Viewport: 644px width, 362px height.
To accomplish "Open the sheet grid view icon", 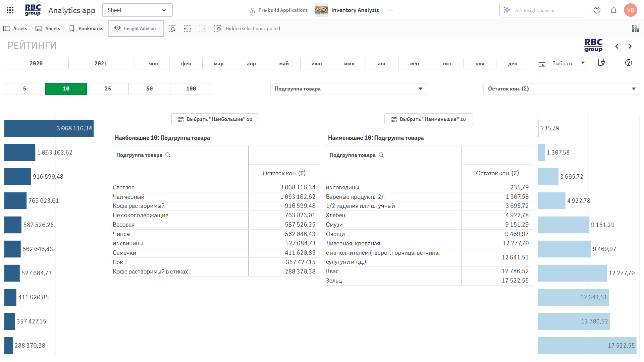I will (x=635, y=28).
